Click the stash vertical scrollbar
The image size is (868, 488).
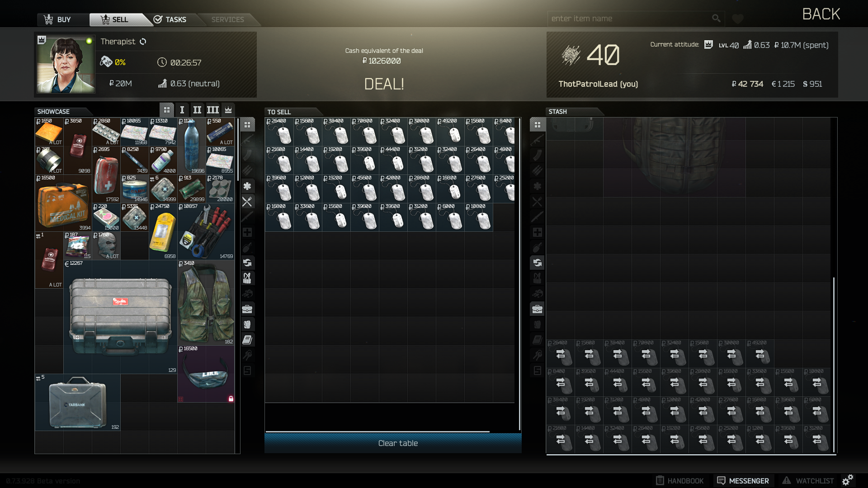click(834, 364)
